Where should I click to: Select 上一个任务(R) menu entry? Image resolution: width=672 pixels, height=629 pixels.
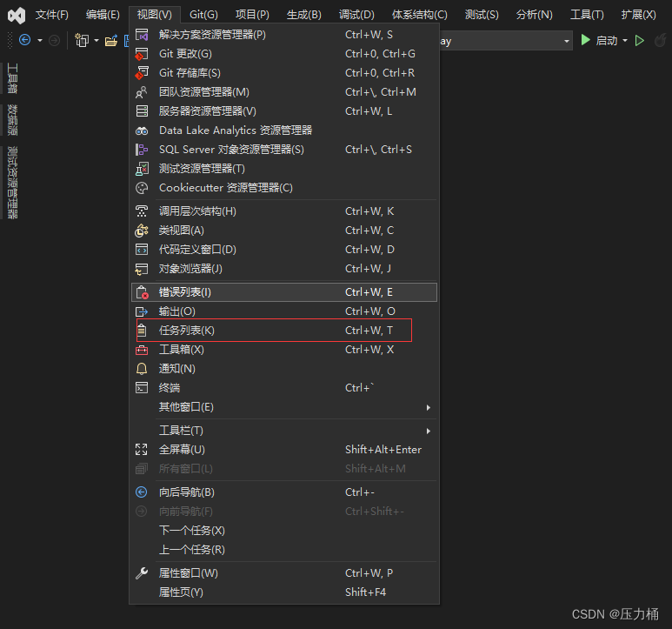(283, 550)
